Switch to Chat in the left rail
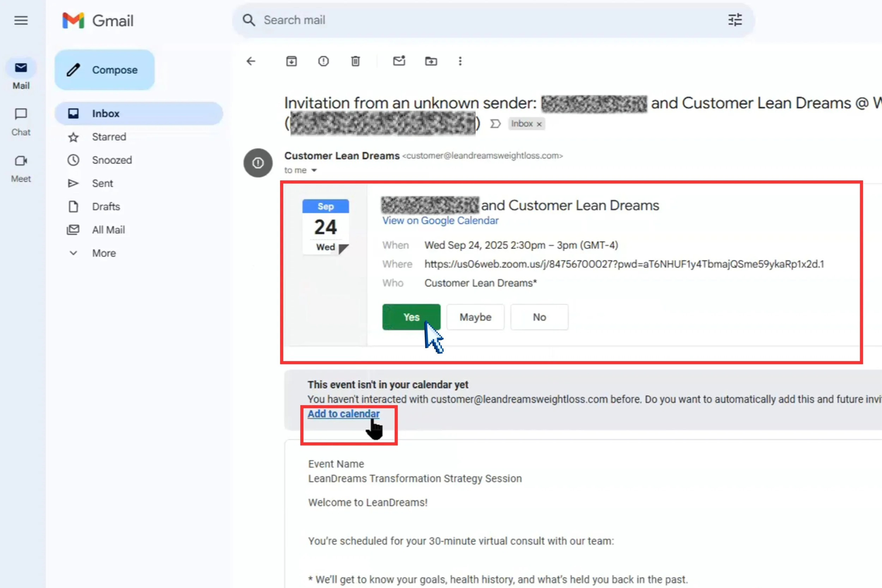Screen dimensions: 882x588 point(20,120)
